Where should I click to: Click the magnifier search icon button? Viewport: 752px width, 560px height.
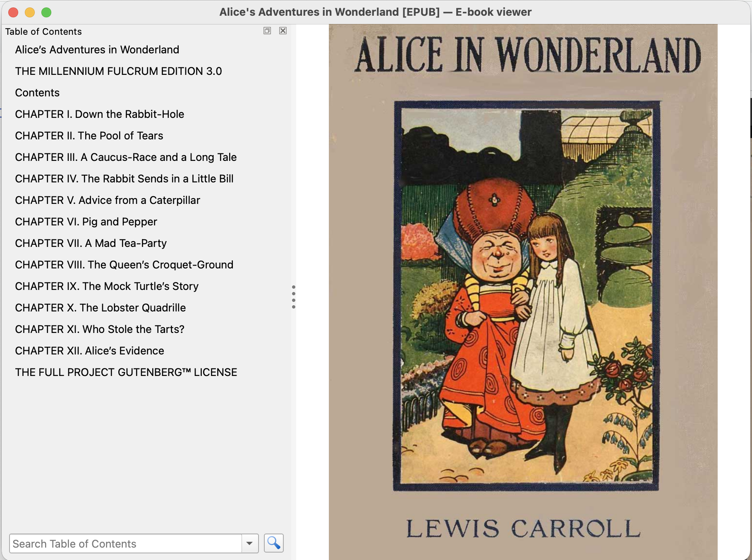(x=273, y=543)
